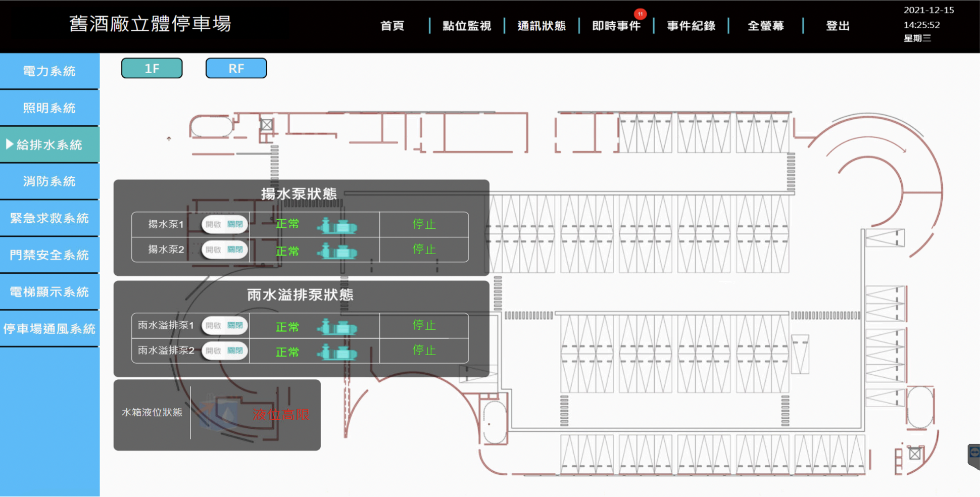Open the 緊急求救系統 sidebar section

click(50, 218)
